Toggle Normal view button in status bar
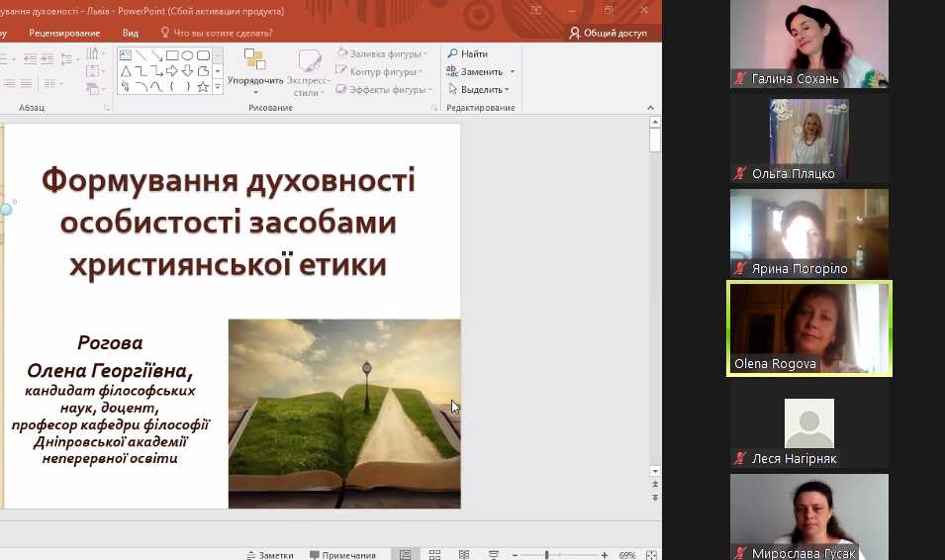The width and height of the screenshot is (945, 560). [405, 555]
